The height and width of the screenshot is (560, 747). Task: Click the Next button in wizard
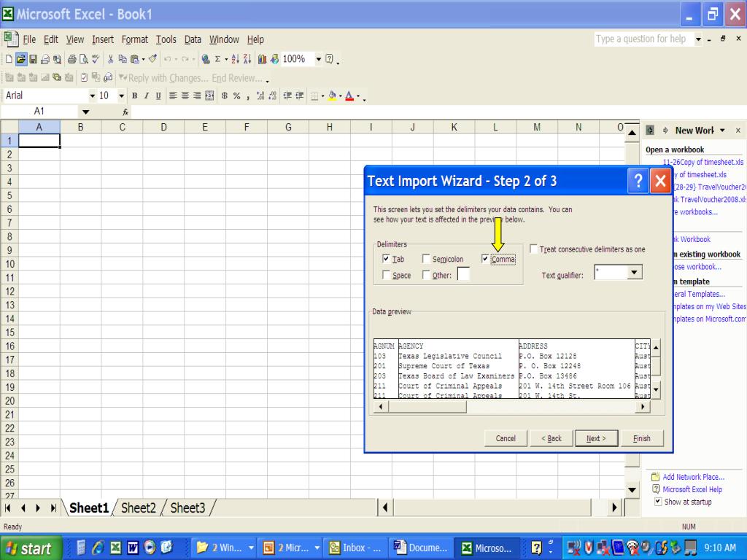point(596,438)
